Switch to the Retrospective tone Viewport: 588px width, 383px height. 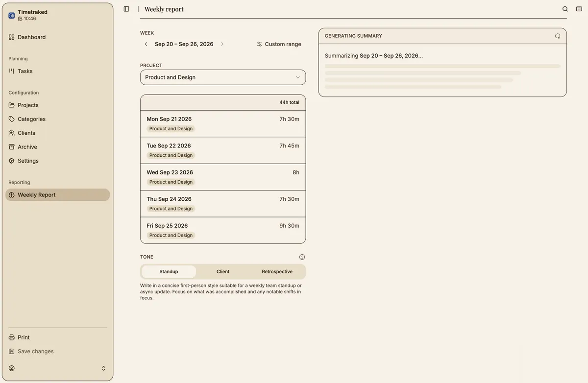point(277,272)
